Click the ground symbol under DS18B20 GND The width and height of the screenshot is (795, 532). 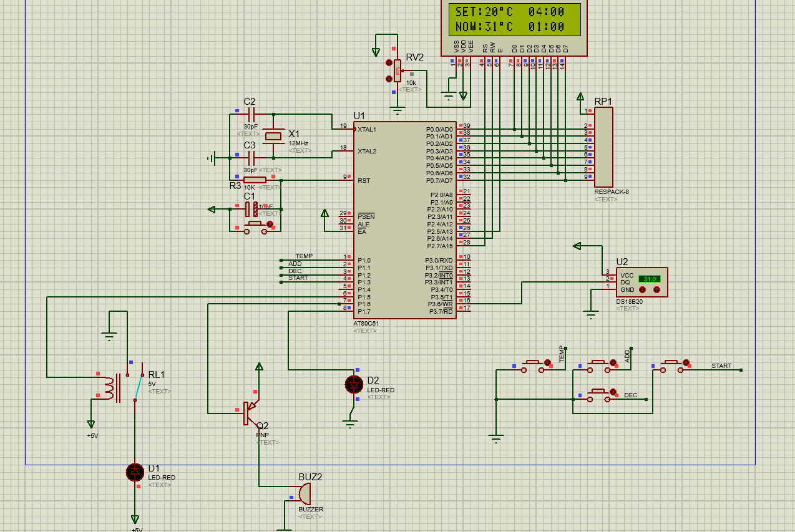coord(592,315)
